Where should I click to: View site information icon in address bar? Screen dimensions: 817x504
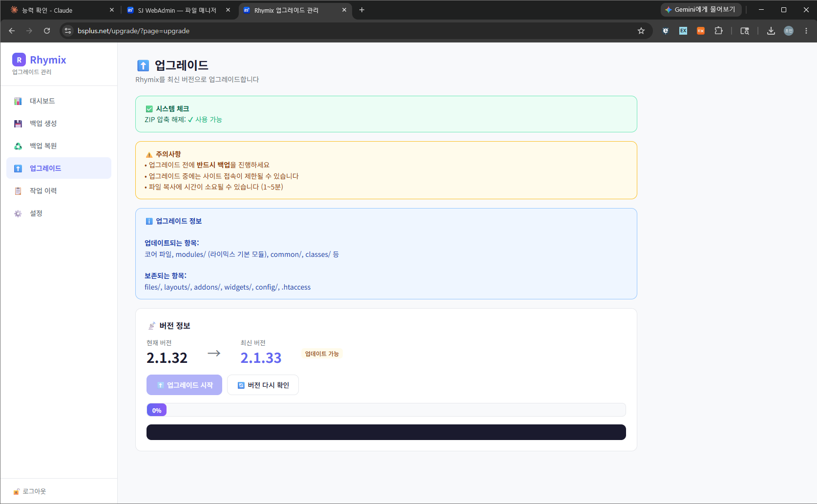point(68,31)
